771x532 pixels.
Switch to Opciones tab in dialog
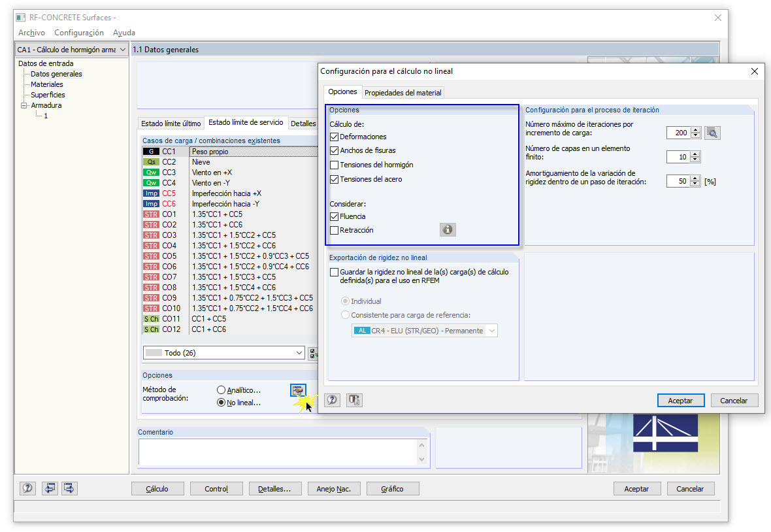coord(343,92)
